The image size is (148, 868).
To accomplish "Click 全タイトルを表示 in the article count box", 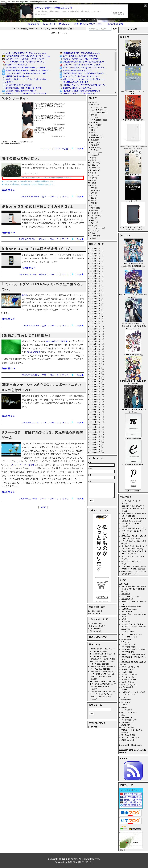I will [x=94, y=614].
